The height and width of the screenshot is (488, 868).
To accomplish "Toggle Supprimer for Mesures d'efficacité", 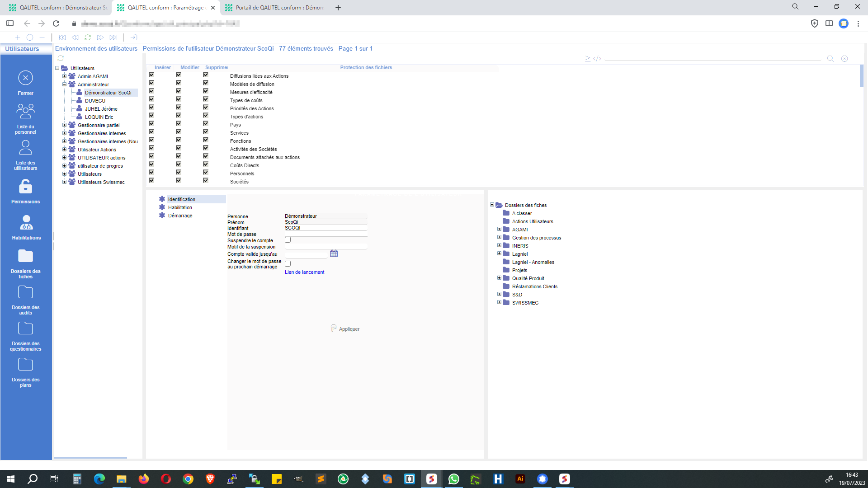I will pos(206,91).
